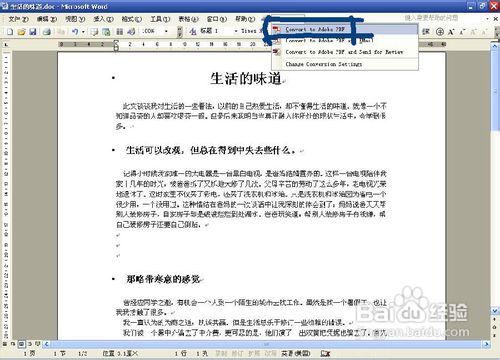Viewport: 500px width, 360px height.
Task: Switch to Normal view button
Action: (5, 343)
